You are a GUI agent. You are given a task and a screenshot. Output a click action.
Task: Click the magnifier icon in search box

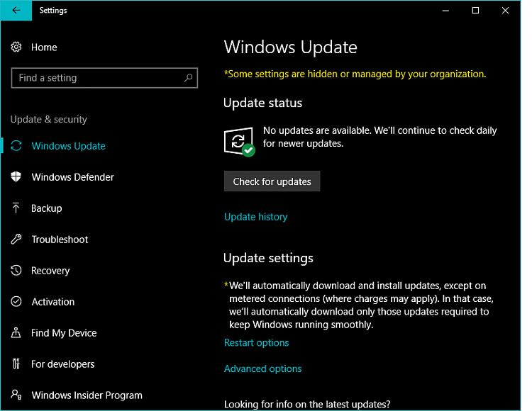[188, 78]
